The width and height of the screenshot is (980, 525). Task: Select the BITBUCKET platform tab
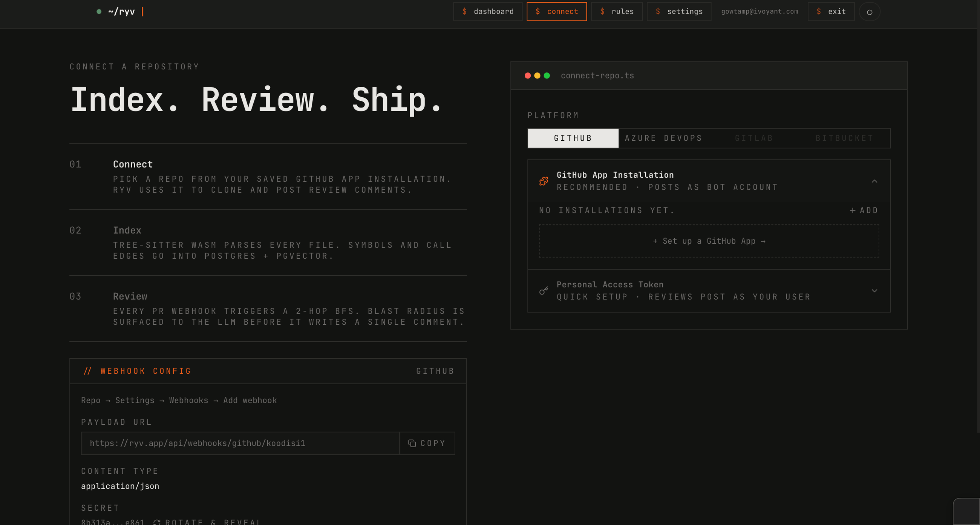(x=845, y=138)
